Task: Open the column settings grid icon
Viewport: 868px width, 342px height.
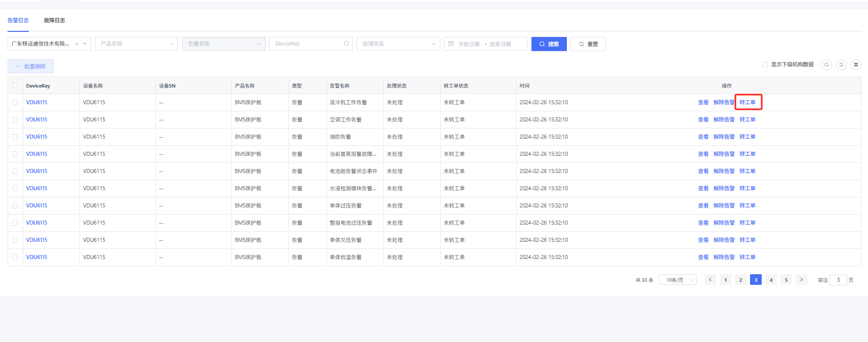Action: [856, 65]
